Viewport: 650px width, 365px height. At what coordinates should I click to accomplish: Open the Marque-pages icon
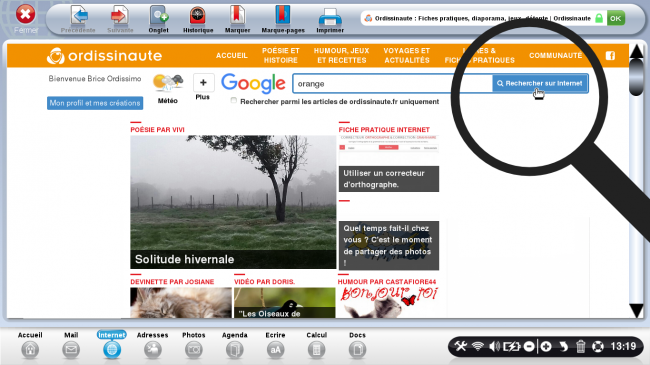(x=283, y=16)
